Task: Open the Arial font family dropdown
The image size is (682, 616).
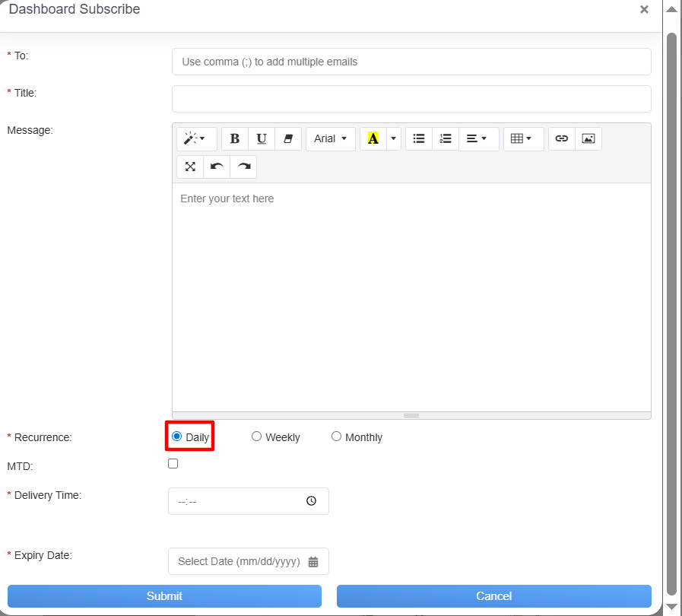Action: click(330, 138)
